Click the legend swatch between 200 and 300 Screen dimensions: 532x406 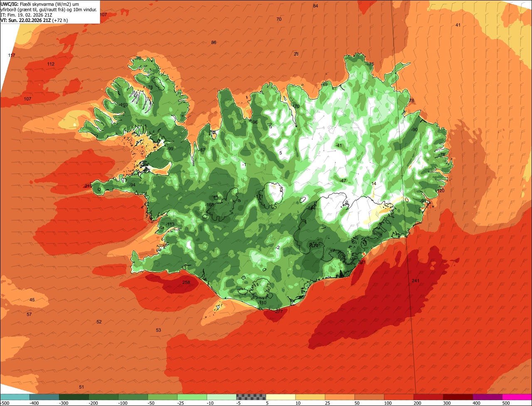click(429, 397)
